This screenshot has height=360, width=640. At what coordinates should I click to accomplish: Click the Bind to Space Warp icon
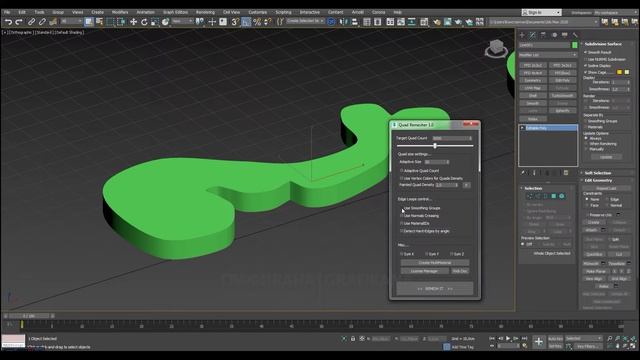point(53,22)
